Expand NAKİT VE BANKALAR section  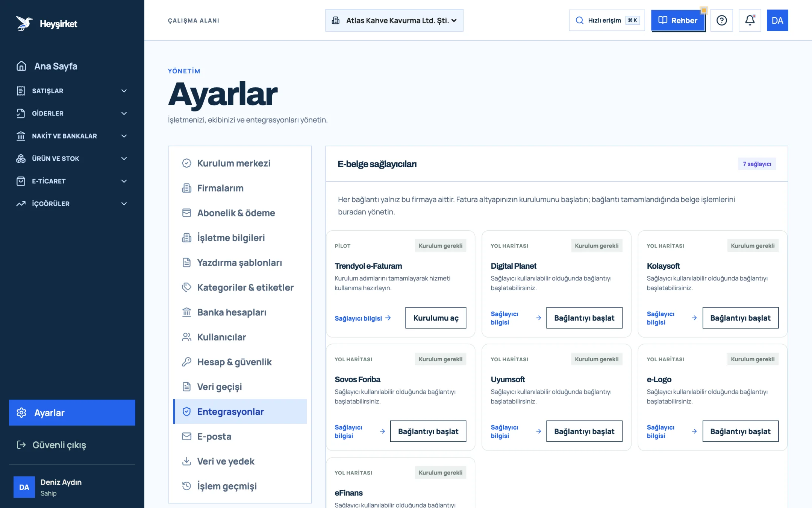72,136
